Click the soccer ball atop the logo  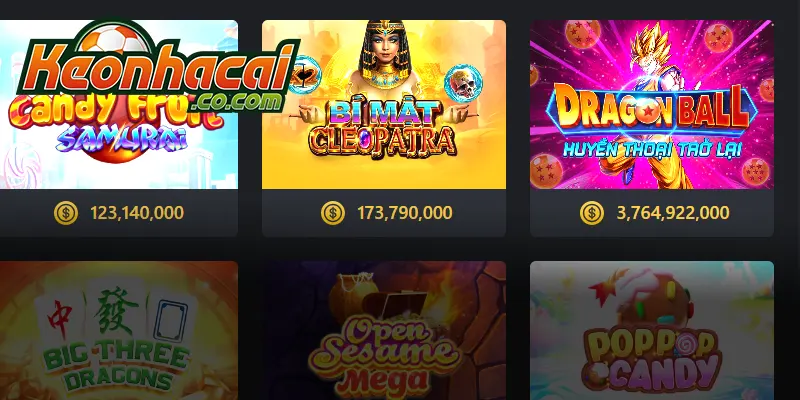point(113,39)
